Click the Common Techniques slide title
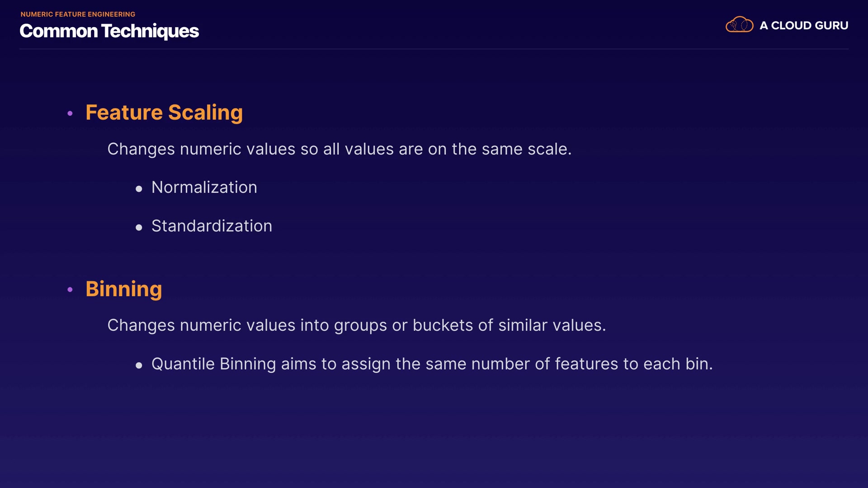Viewport: 868px width, 488px height. pos(109,31)
